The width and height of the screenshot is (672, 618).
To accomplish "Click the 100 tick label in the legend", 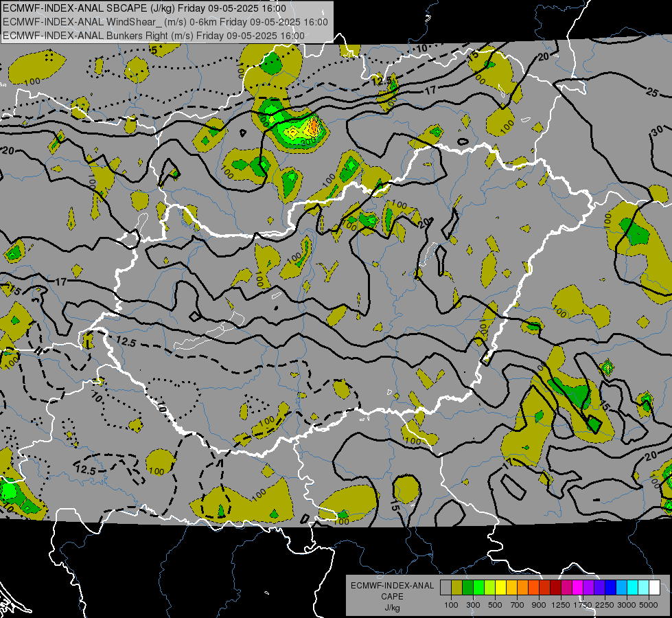I will click(451, 605).
